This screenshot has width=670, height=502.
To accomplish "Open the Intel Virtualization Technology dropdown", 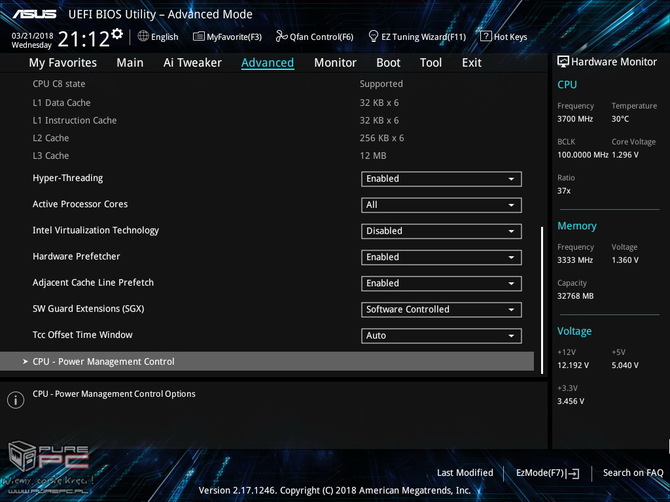I will pos(441,231).
